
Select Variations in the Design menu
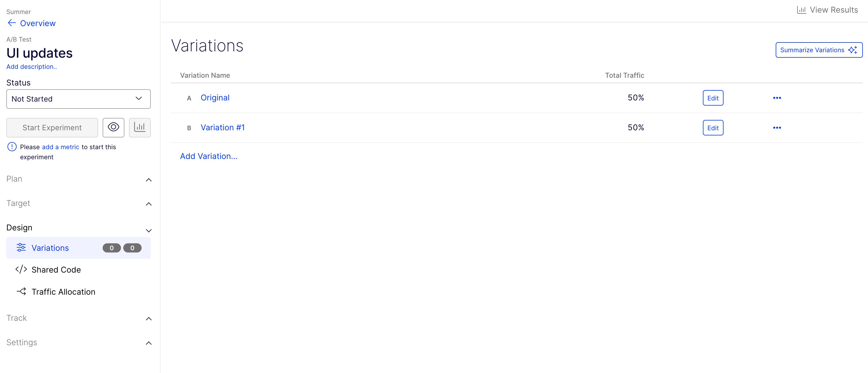click(50, 248)
